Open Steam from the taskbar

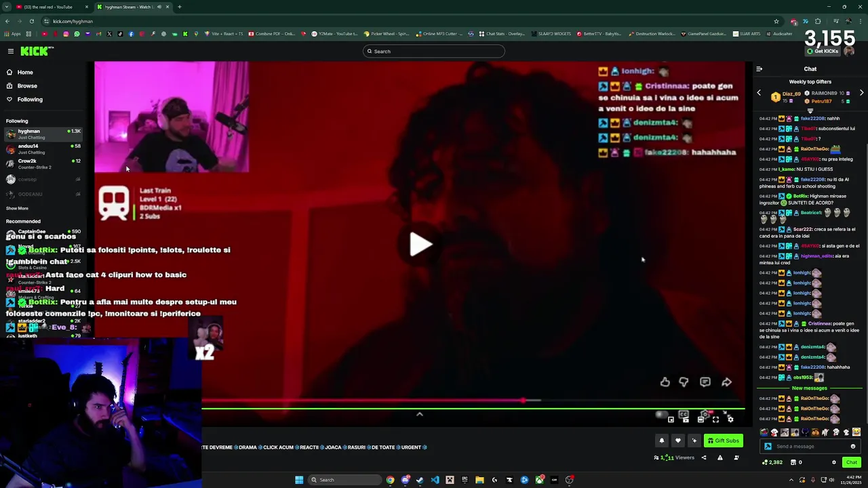point(420,480)
